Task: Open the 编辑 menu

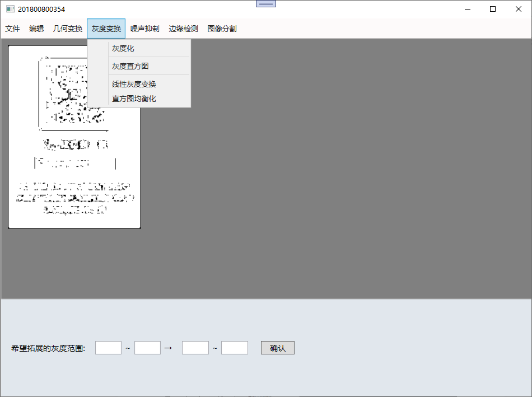Action: pos(36,29)
